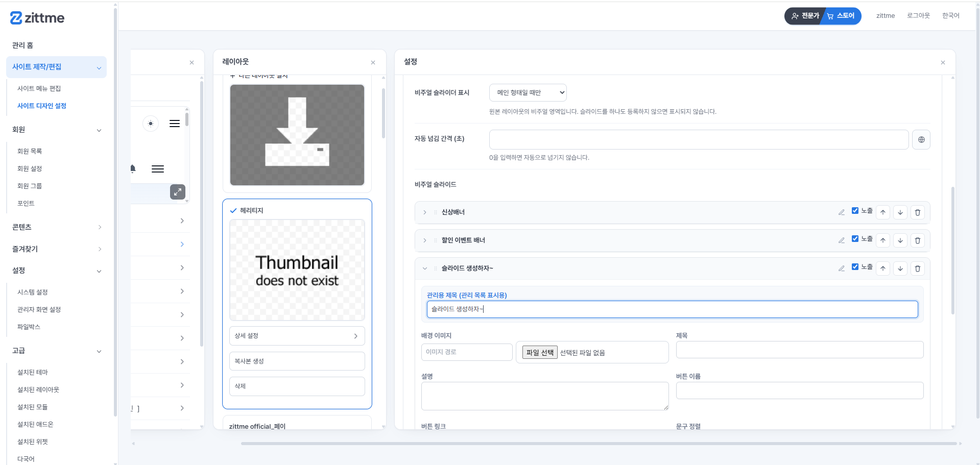Click the 자동 넘김 간격 (초) input field
The image size is (980, 465).
coord(699,140)
